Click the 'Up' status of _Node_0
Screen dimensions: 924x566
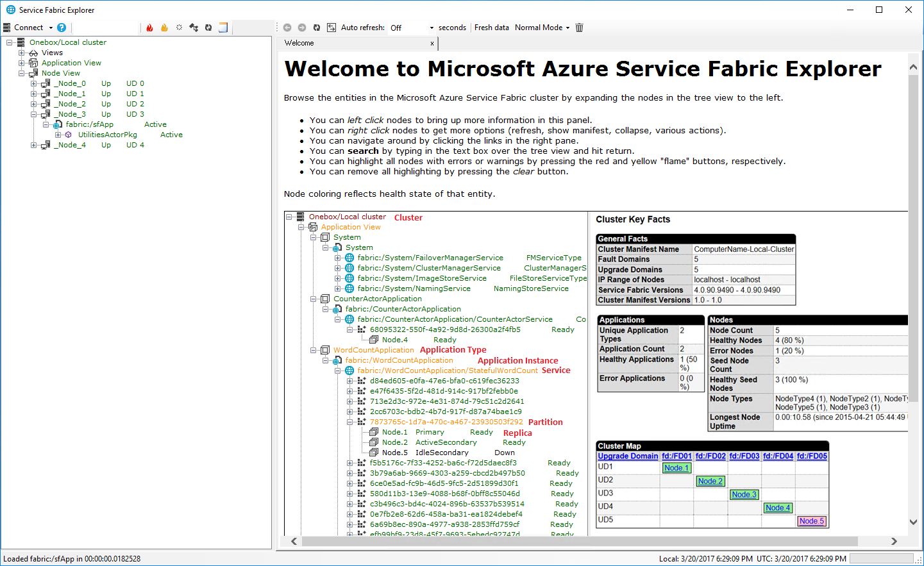pyautogui.click(x=106, y=83)
